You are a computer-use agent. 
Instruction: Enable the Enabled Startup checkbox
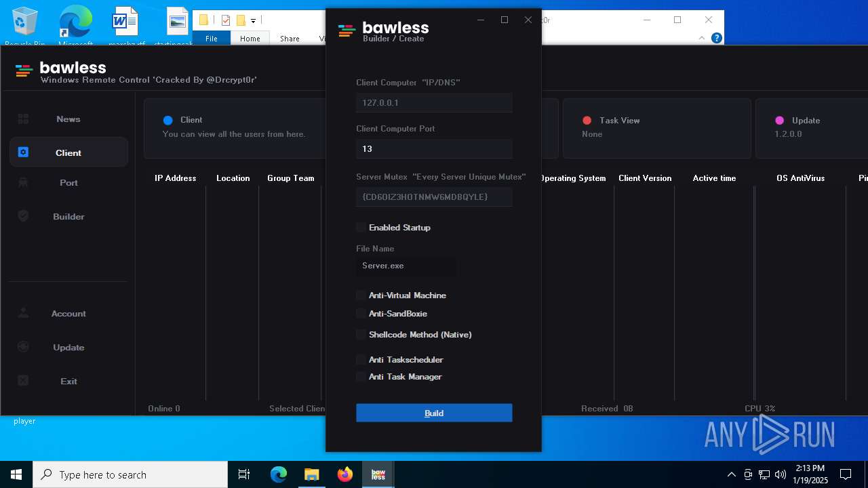(x=361, y=227)
